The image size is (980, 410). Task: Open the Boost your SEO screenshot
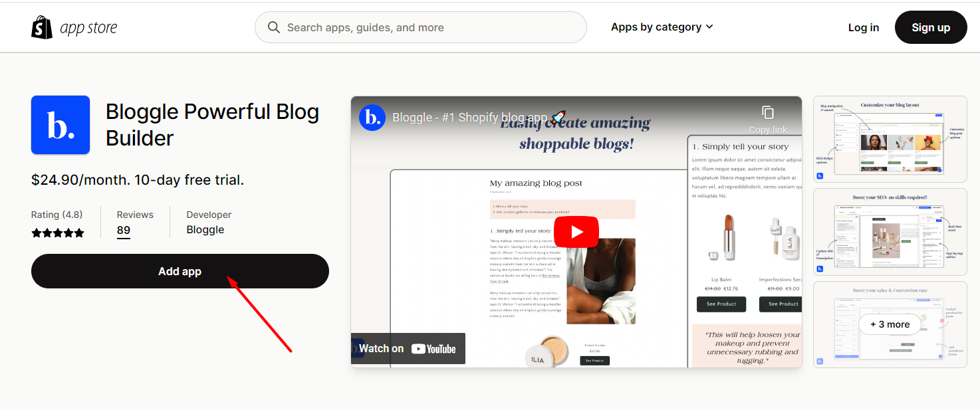[x=890, y=232]
